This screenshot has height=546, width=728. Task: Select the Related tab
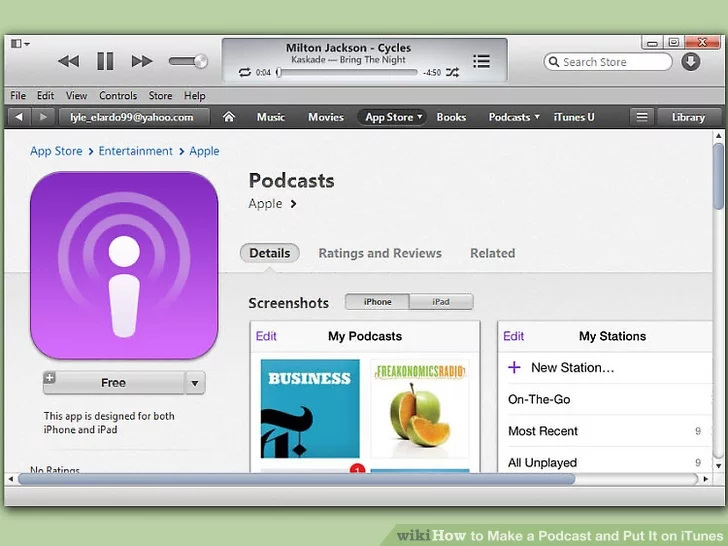(493, 253)
